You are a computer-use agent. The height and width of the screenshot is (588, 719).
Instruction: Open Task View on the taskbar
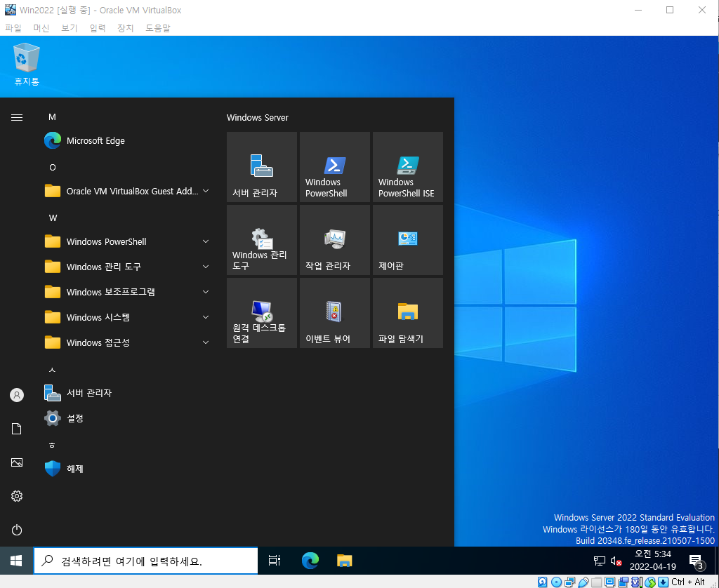pyautogui.click(x=275, y=561)
